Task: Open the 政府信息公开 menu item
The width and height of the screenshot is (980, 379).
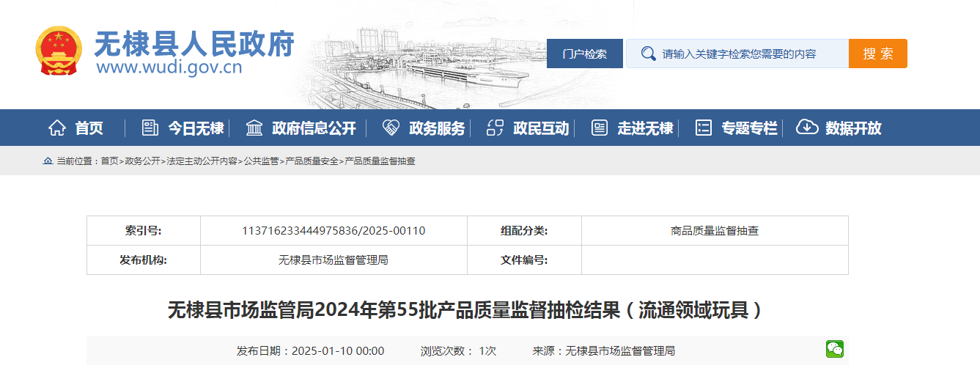Action: 314,128
